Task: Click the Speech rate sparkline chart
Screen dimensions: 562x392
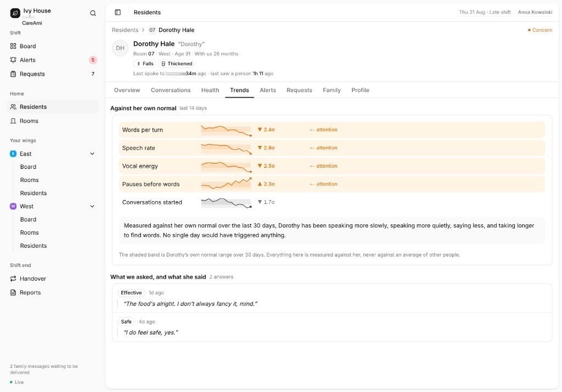Action: [x=226, y=148]
